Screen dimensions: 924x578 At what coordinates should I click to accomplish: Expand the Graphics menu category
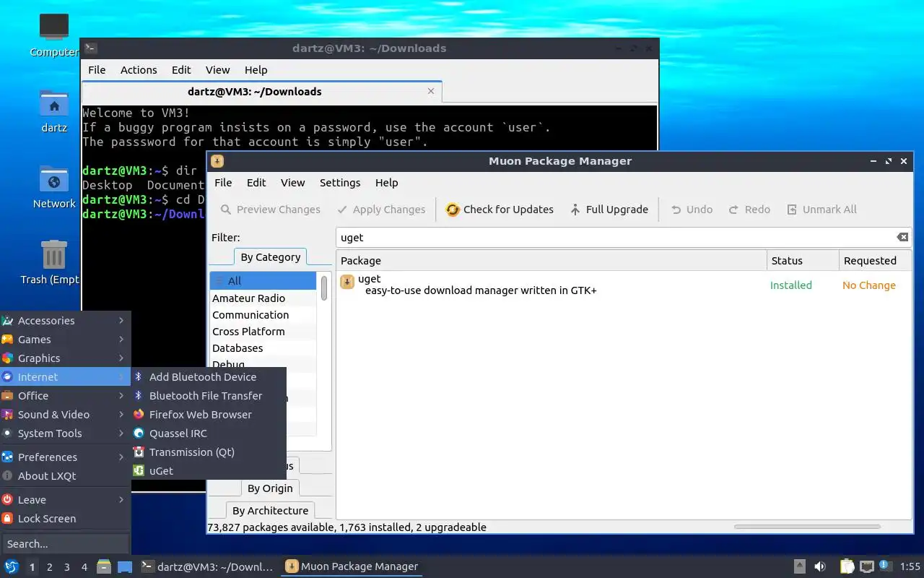tap(65, 358)
